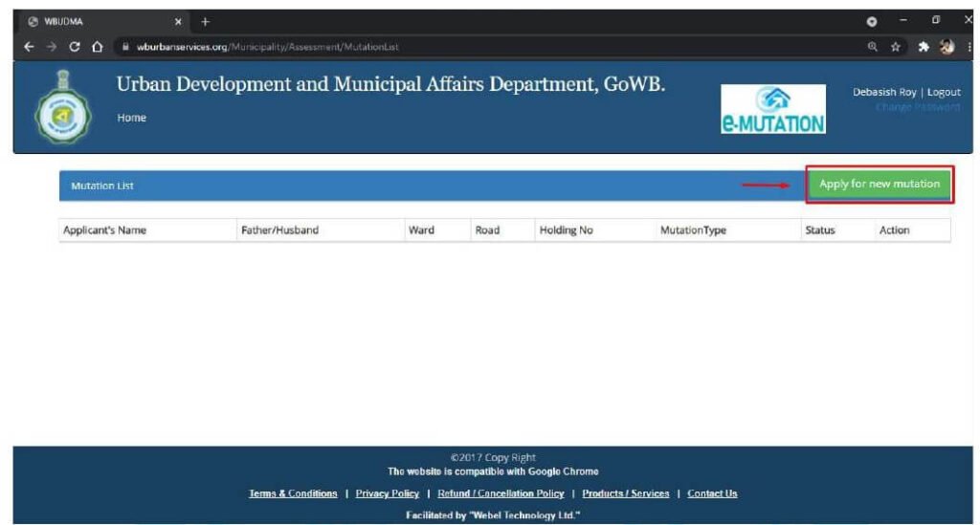Open the Terms & Conditions footer link
The image size is (980, 525).
(293, 493)
